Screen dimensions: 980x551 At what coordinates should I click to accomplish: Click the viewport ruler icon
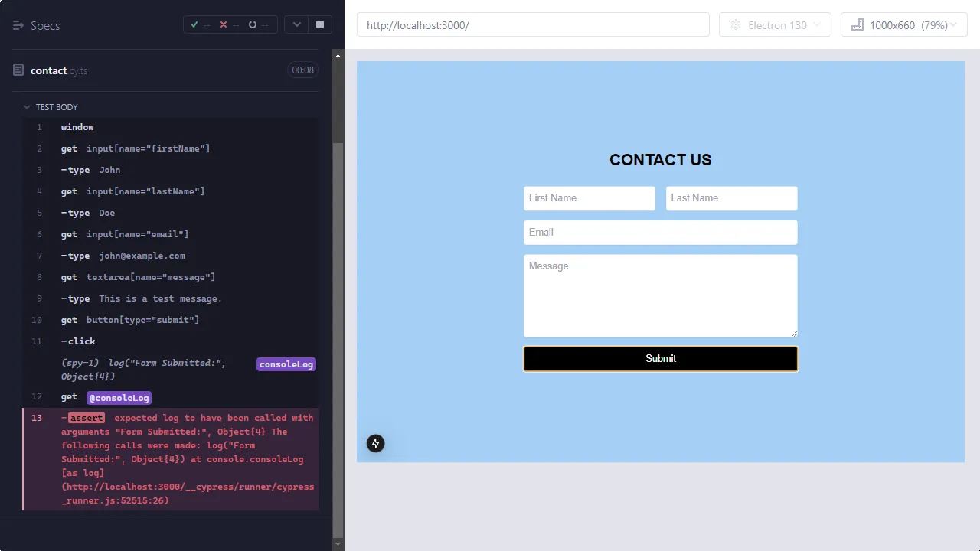(857, 25)
